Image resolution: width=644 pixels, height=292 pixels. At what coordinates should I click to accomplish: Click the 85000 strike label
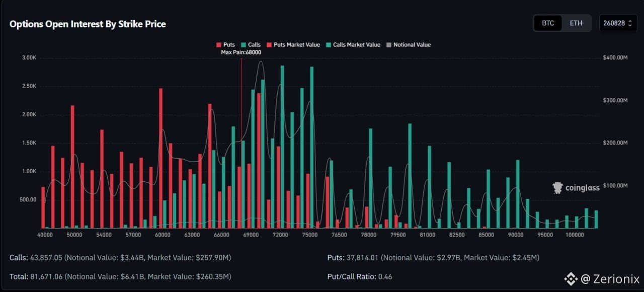coord(486,235)
